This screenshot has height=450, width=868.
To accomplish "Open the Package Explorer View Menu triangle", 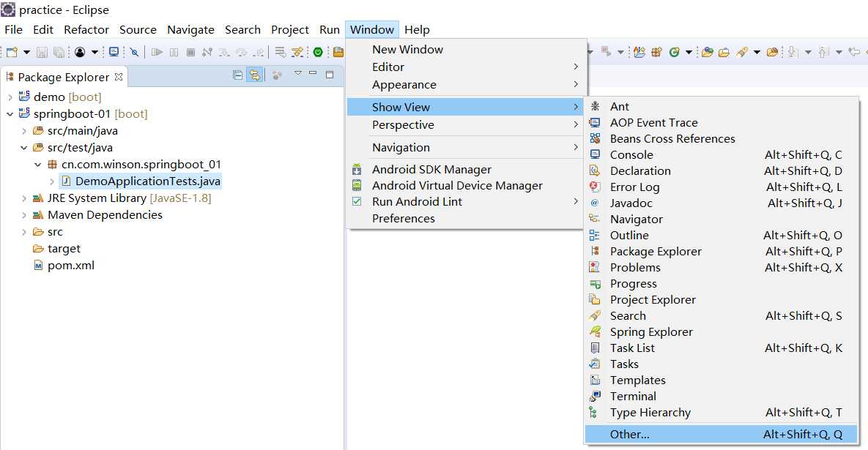I will (298, 73).
